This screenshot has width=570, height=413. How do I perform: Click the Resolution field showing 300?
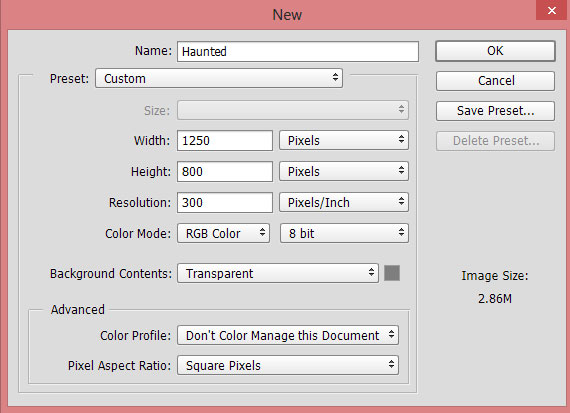point(225,202)
